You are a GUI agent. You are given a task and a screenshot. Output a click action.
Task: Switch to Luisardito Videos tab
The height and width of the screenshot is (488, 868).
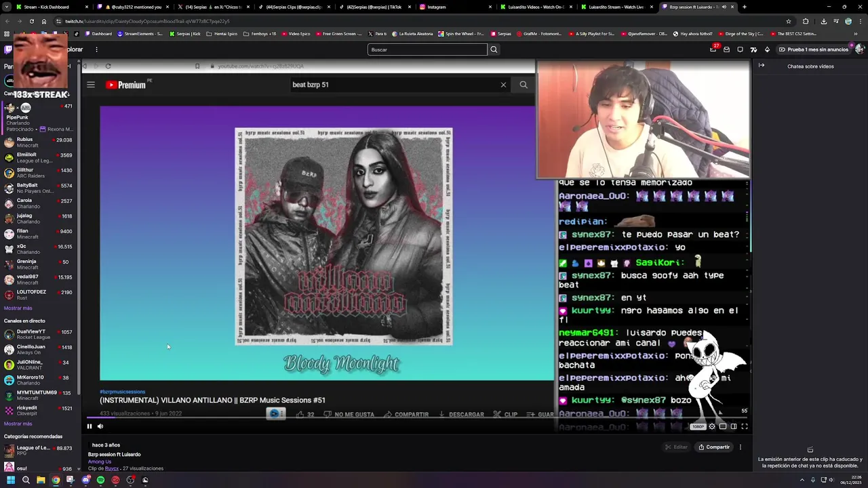tap(536, 7)
